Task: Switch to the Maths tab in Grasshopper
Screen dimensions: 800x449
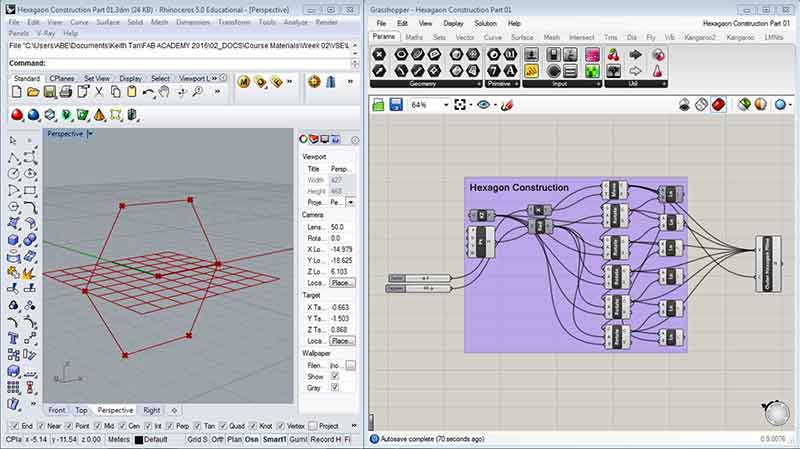Action: pos(414,37)
